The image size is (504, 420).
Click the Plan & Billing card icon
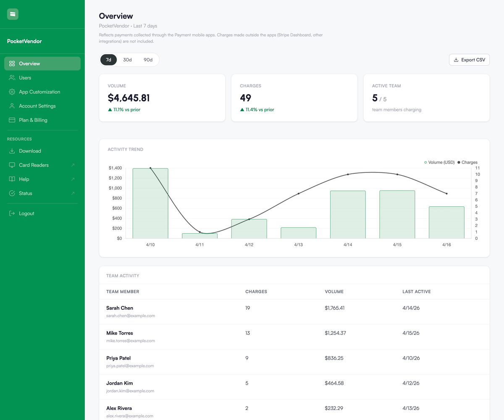[12, 120]
